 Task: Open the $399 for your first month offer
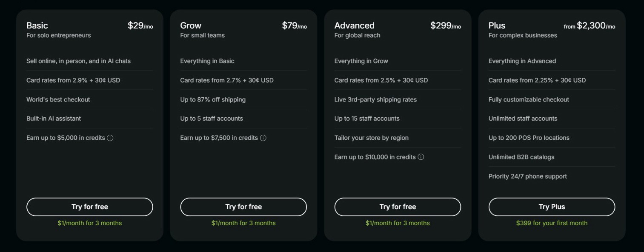pos(552,223)
